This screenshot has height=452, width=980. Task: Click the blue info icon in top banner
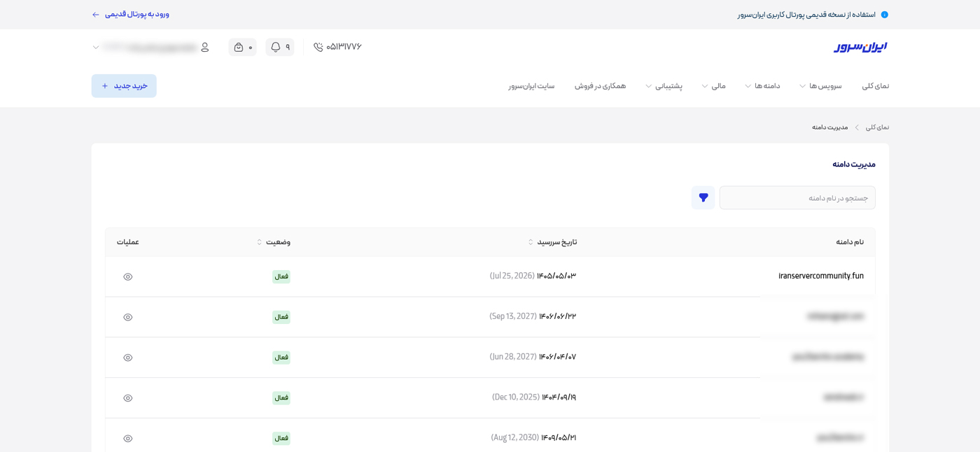[x=884, y=15]
